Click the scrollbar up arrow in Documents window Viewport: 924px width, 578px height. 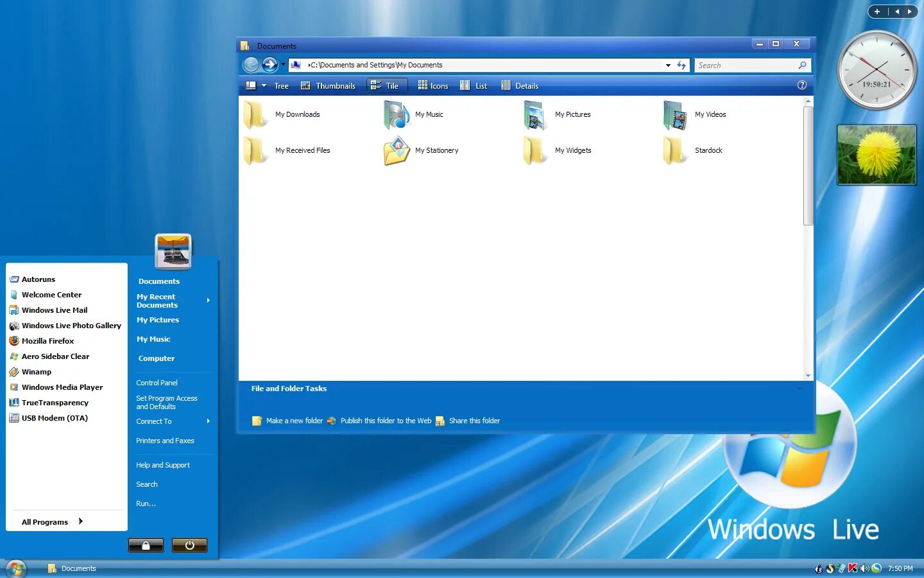coord(808,101)
